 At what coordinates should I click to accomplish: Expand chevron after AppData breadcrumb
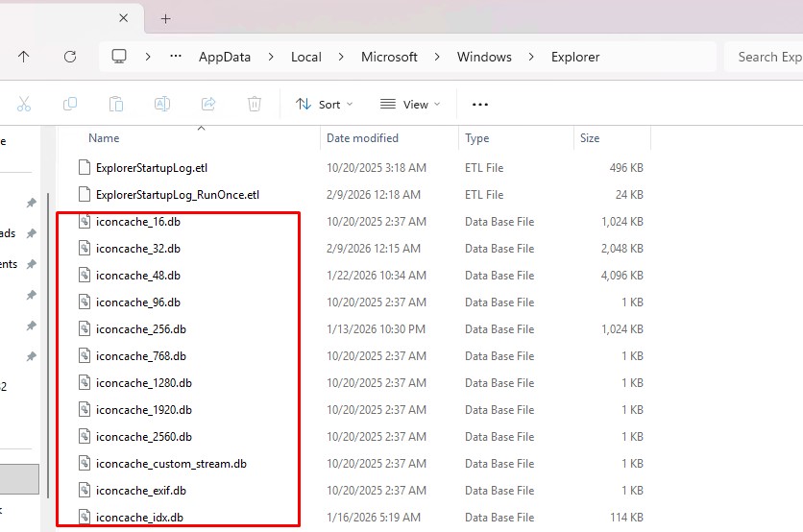click(x=271, y=57)
